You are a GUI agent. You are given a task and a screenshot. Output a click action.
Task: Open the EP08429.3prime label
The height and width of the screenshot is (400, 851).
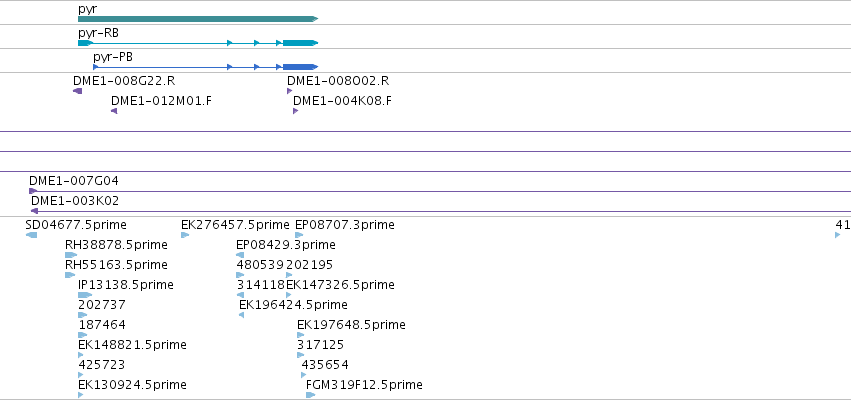(x=286, y=245)
